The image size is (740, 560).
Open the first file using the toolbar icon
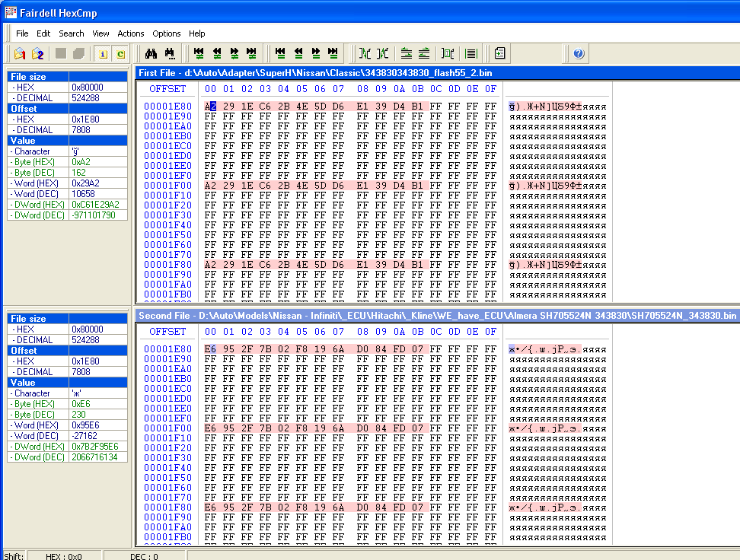click(20, 53)
